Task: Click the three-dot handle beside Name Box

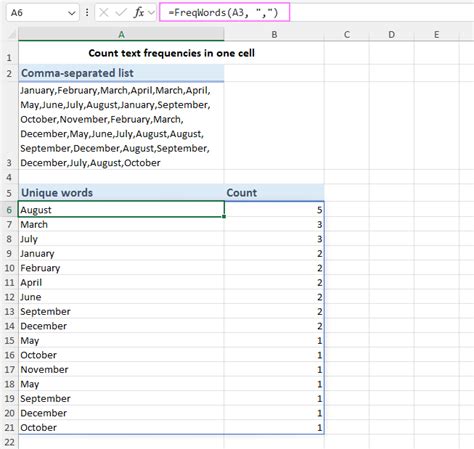Action: tap(87, 13)
